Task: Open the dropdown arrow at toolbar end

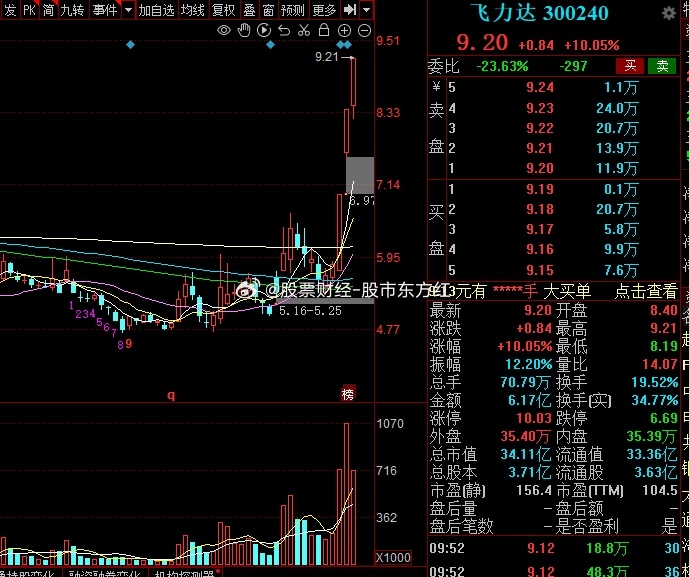Action: click(367, 10)
